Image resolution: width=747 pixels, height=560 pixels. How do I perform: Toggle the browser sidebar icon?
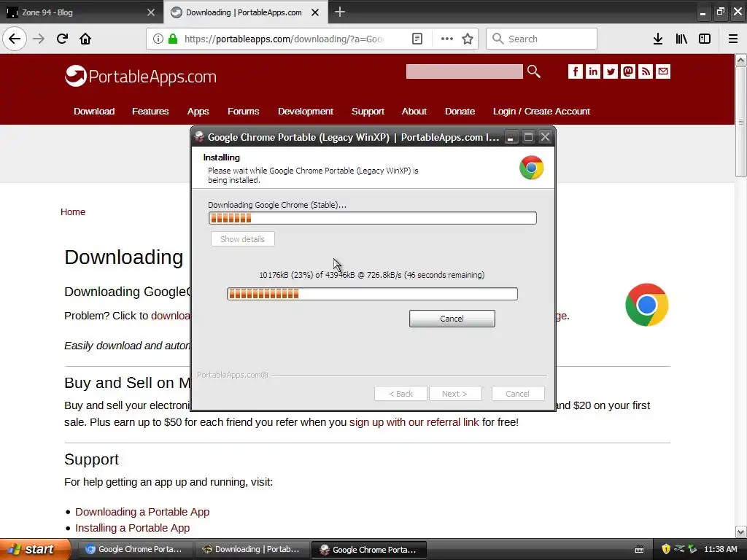click(x=705, y=39)
